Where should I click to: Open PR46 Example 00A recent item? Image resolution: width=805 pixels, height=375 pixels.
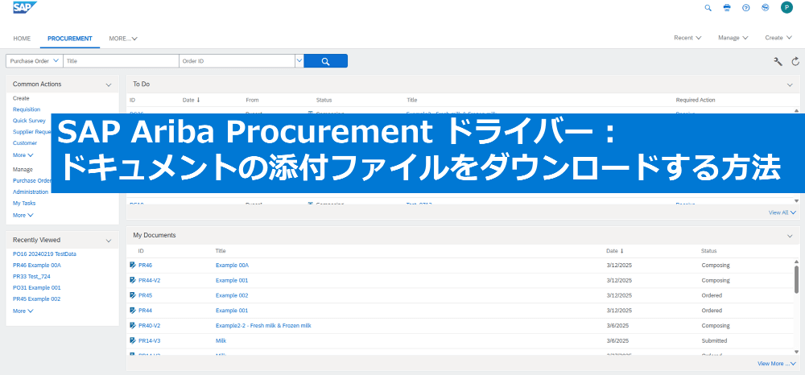click(37, 265)
